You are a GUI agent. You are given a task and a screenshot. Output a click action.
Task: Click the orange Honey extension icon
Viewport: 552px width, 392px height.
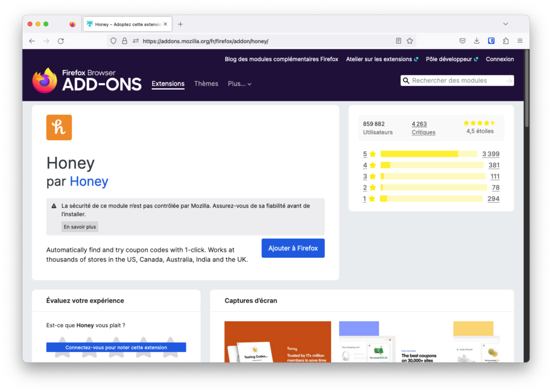coord(59,127)
